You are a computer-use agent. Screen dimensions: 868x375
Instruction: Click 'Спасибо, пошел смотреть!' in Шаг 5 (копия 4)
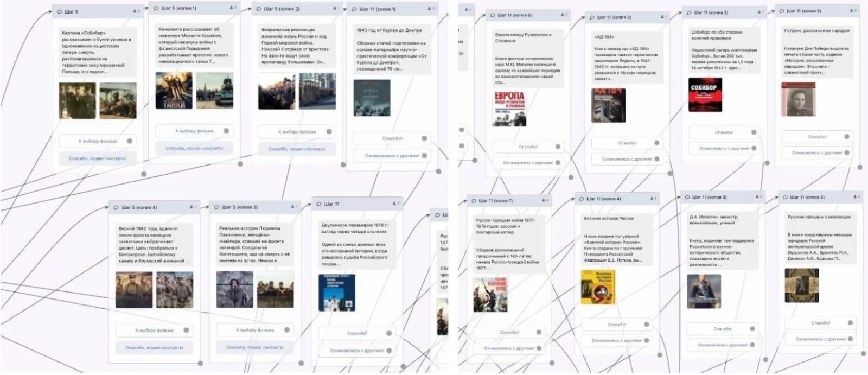[x=154, y=348]
